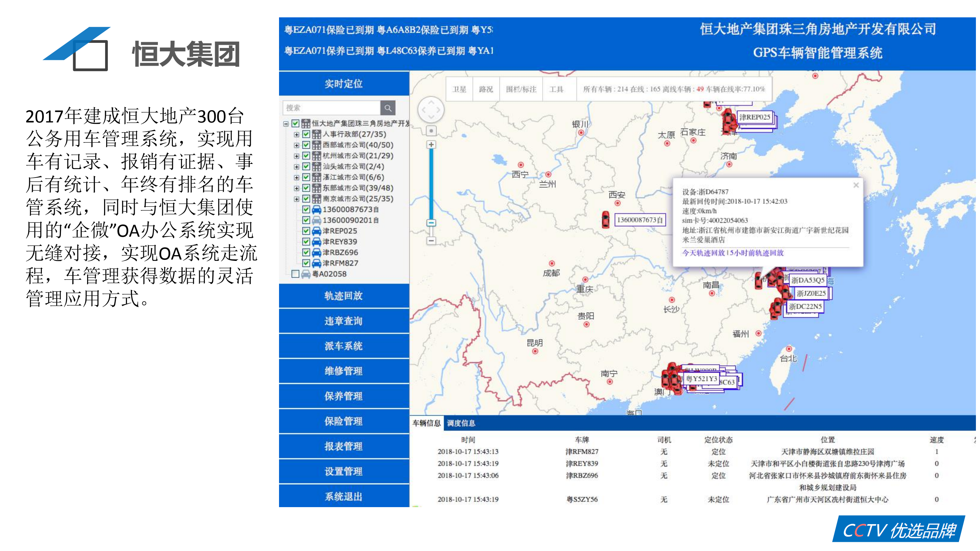Click the map pan control circle

431,110
